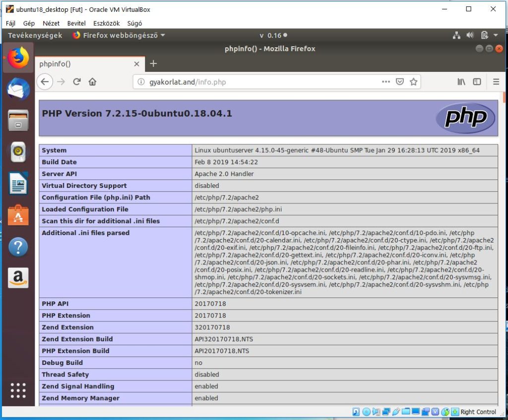Close the phpinfo() browser tab

[x=137, y=64]
